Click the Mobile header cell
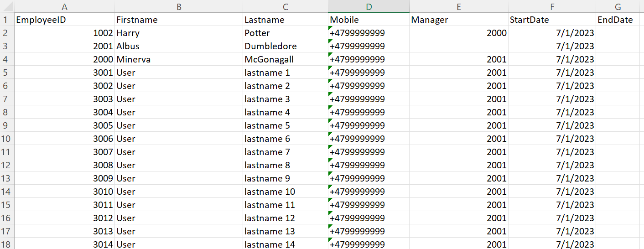The width and height of the screenshot is (644, 249). coord(369,20)
